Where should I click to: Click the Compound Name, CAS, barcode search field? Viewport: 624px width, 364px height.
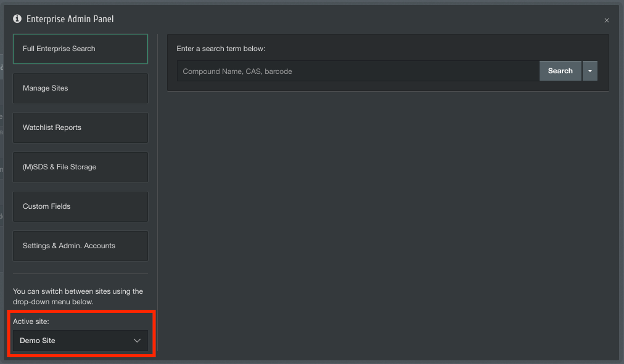pos(358,71)
